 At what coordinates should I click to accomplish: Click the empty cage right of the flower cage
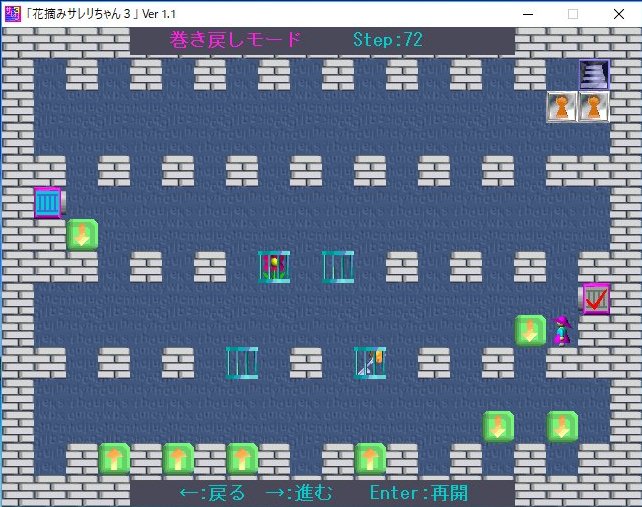tap(338, 266)
